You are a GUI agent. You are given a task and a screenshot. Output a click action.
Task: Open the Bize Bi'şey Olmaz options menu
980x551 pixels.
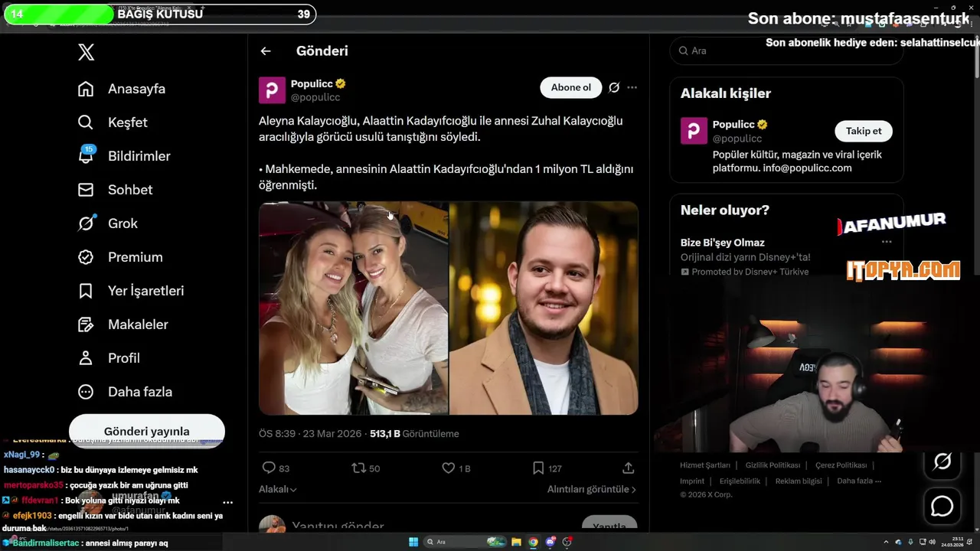887,242
